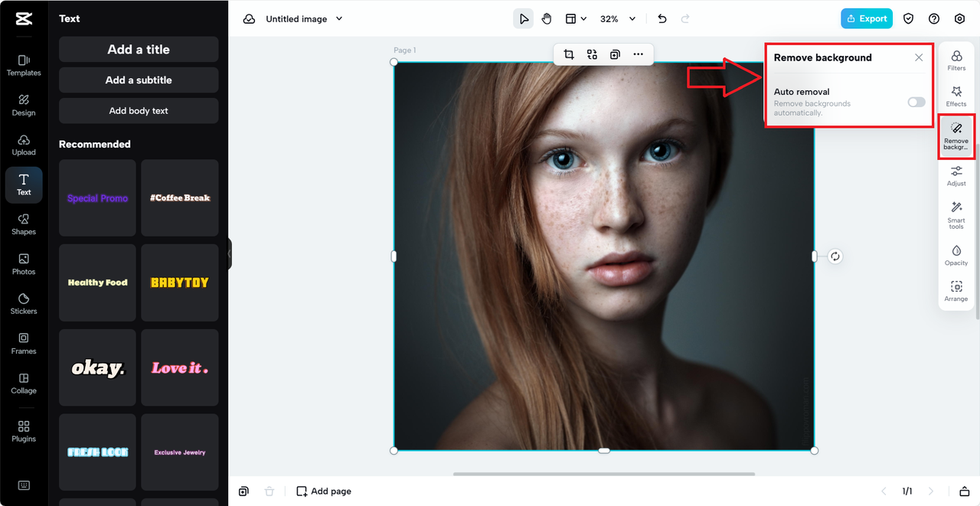Click the horizontal canvas scrollbar
980x506 pixels.
point(604,474)
